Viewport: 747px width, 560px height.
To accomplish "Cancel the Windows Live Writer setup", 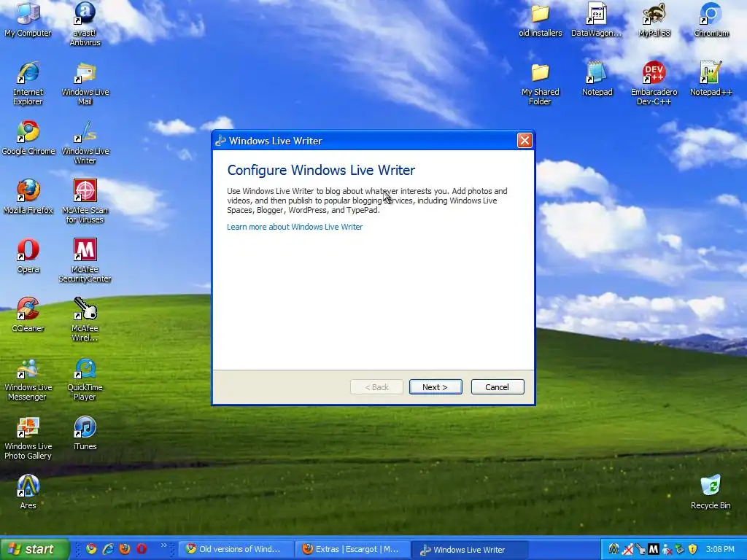I will (498, 387).
